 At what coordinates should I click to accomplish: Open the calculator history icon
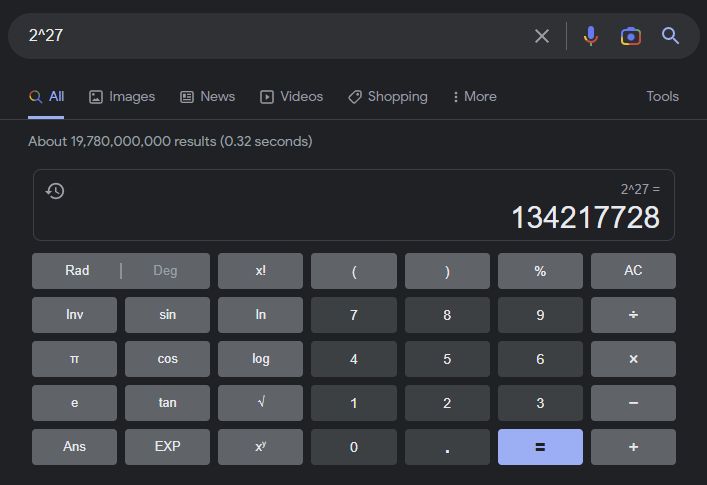[x=56, y=191]
